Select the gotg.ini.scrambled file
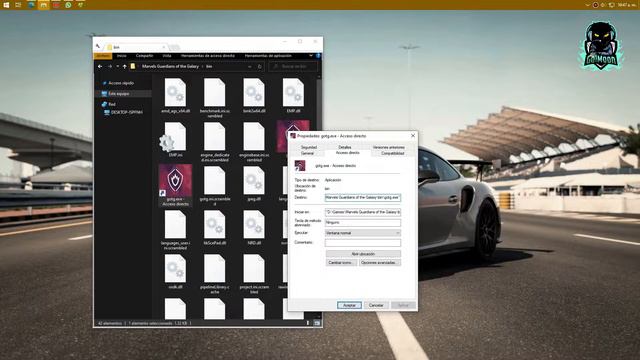This screenshot has height=360, width=640. tap(215, 187)
